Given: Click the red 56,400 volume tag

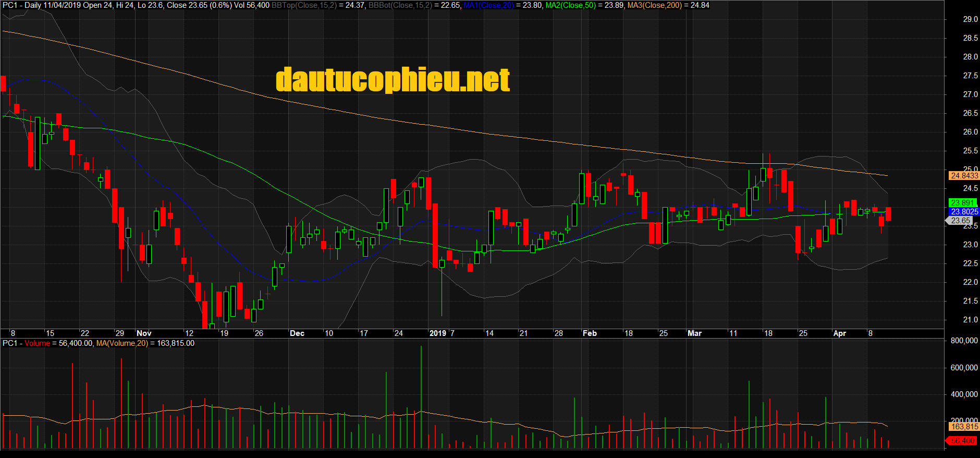Looking at the screenshot, I should click(x=962, y=441).
